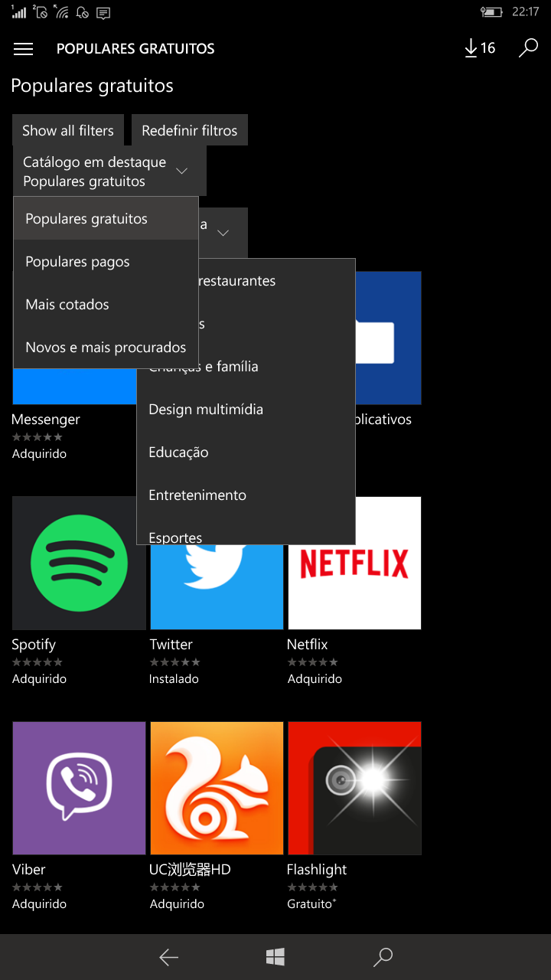Image resolution: width=551 pixels, height=980 pixels.
Task: Tap the UC浏览器HD app name
Action: pyautogui.click(x=191, y=870)
